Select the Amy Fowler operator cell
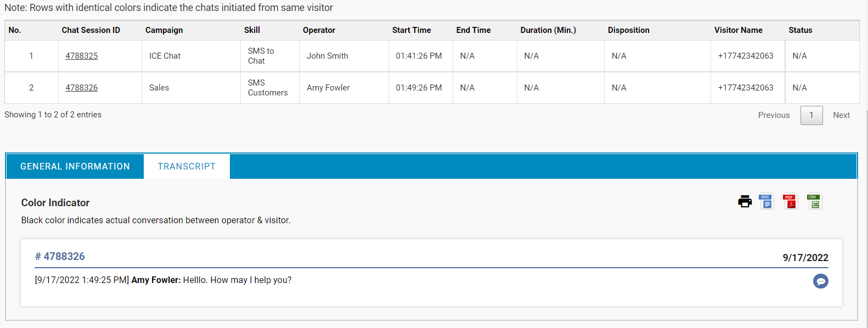This screenshot has height=328, width=868. pos(328,88)
